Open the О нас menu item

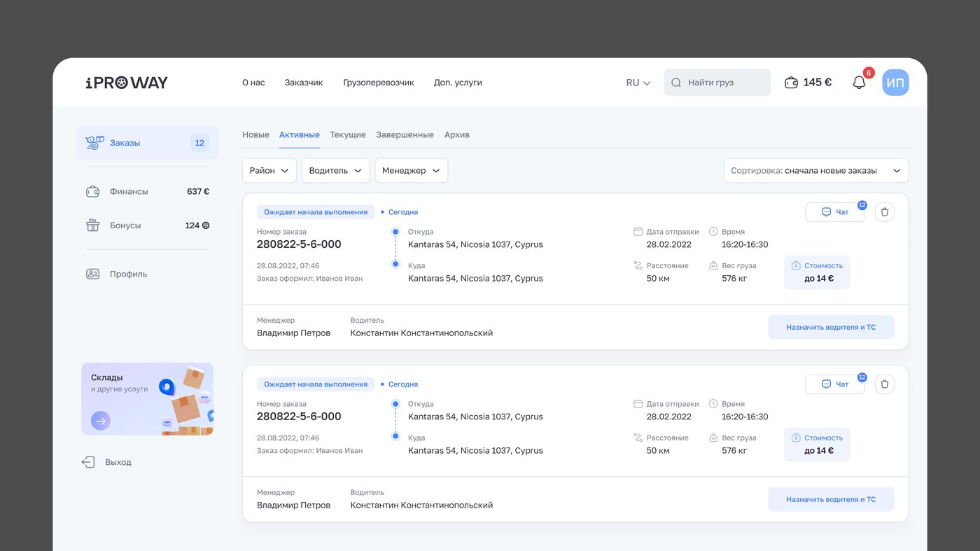(253, 83)
